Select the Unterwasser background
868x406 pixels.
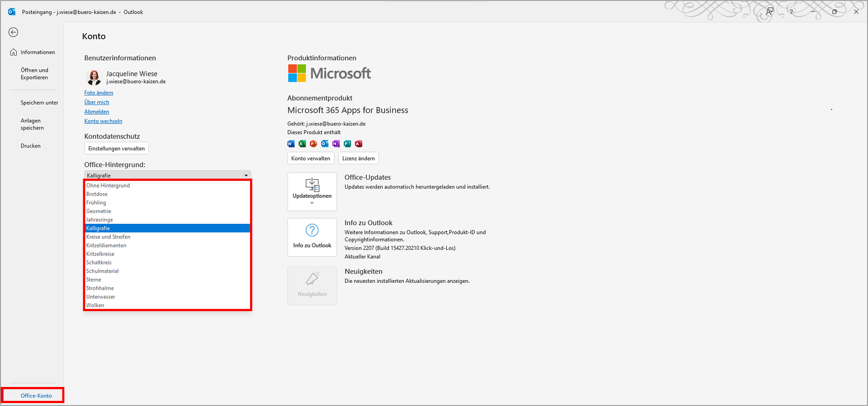click(x=168, y=297)
